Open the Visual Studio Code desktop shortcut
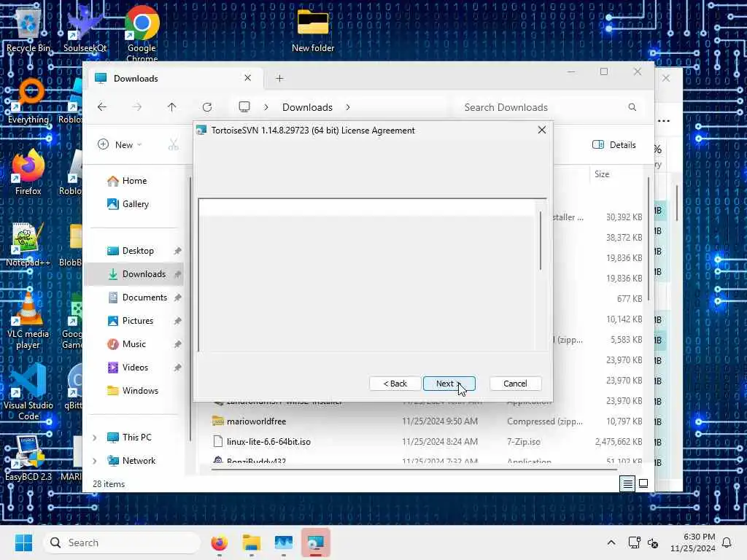The height and width of the screenshot is (560, 747). (x=28, y=392)
